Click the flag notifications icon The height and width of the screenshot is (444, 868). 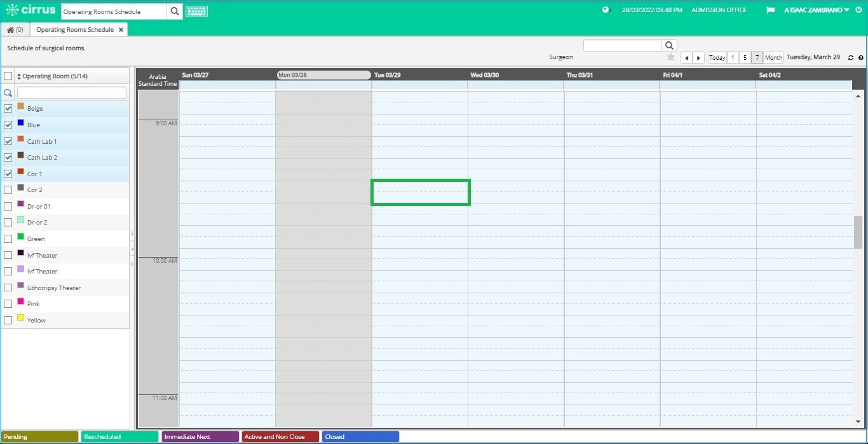click(x=771, y=10)
